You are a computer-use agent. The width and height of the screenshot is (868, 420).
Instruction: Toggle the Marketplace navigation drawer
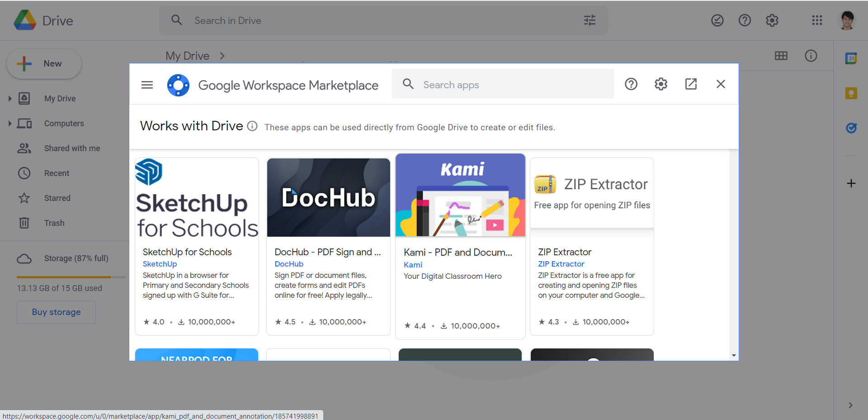(x=146, y=85)
